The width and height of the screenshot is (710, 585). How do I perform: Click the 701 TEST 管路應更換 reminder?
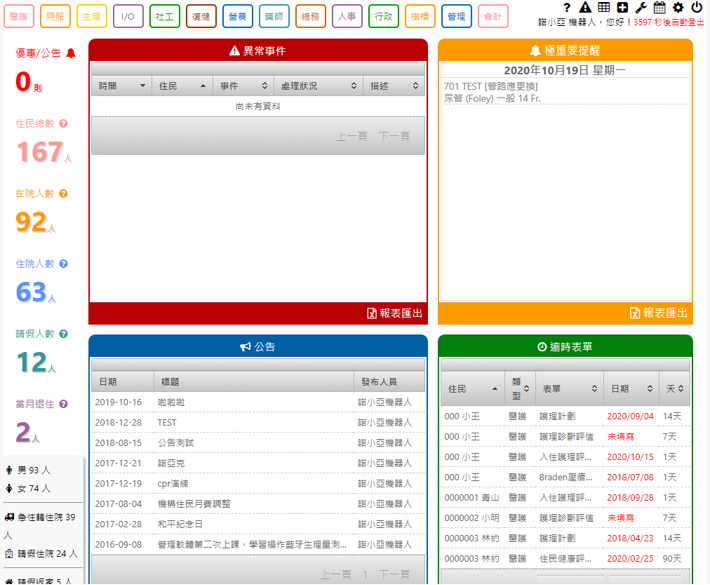point(565,92)
